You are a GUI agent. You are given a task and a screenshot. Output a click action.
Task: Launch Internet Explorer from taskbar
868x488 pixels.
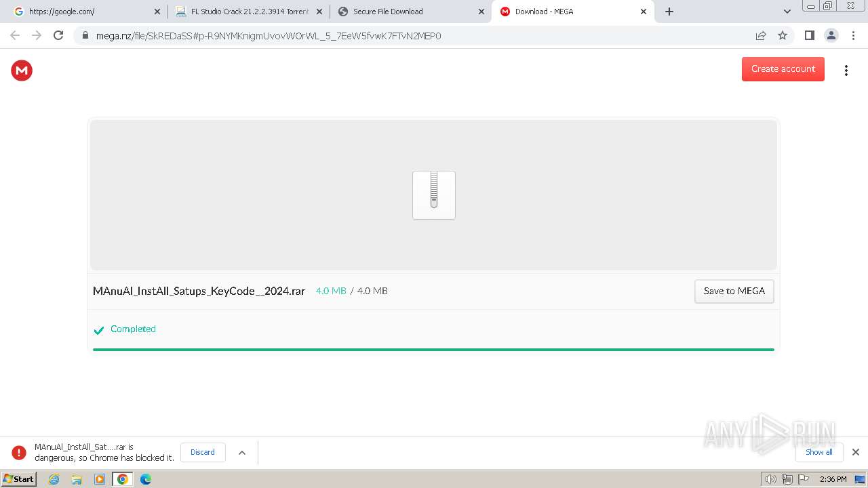(x=54, y=479)
